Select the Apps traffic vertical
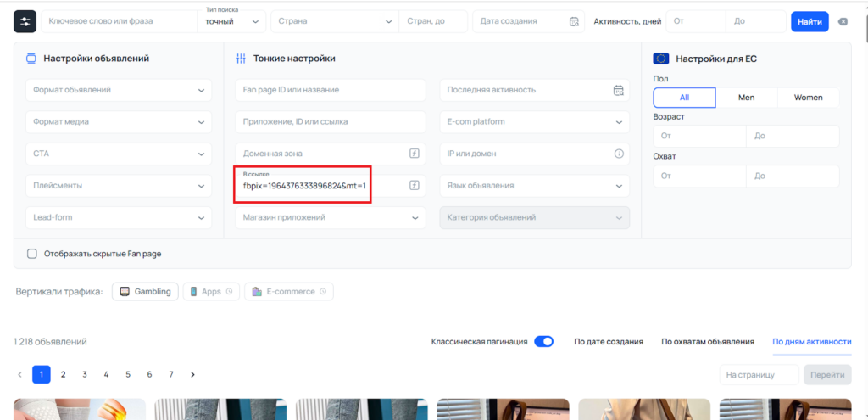 coord(212,291)
